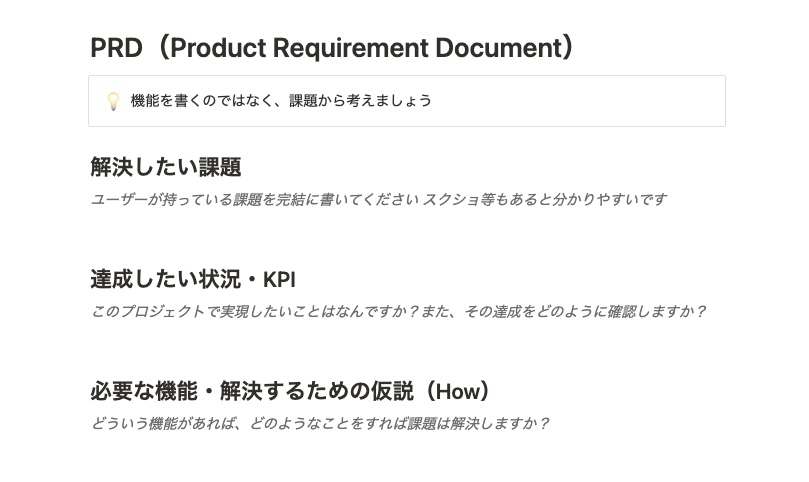Image resolution: width=809 pixels, height=482 pixels.
Task: Click the word How in the heading
Action: [x=458, y=392]
